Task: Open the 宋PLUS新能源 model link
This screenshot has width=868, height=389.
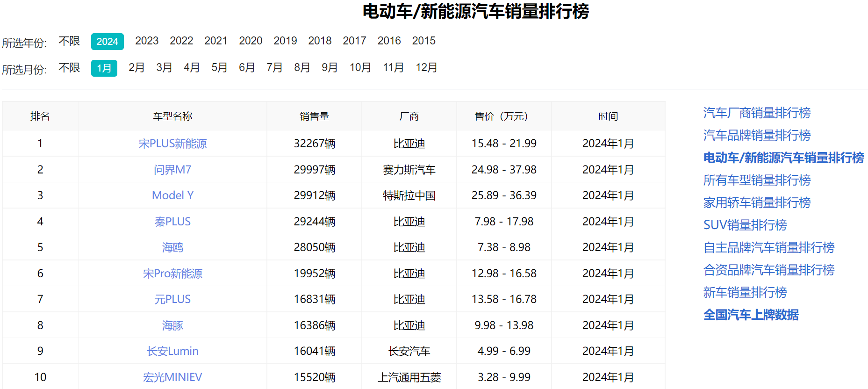Action: click(x=172, y=144)
